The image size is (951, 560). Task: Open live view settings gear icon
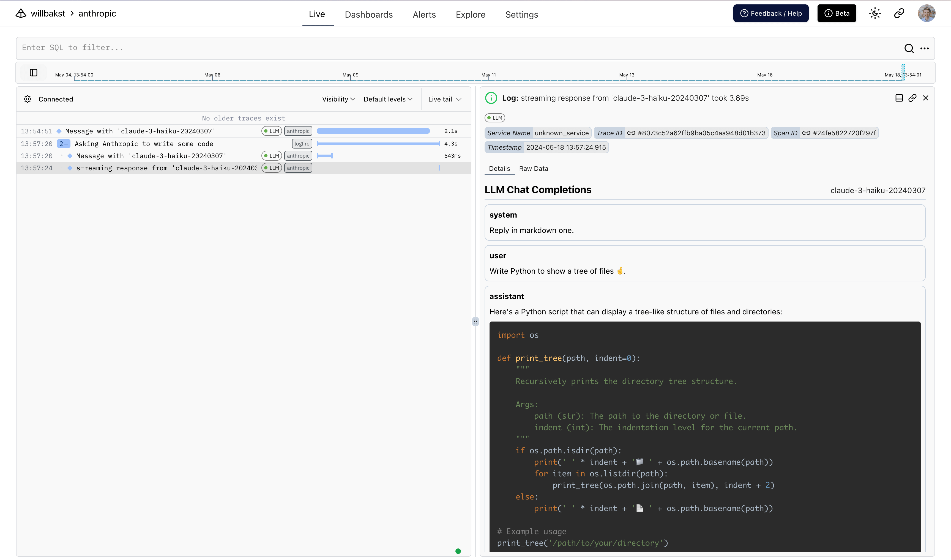coord(28,99)
